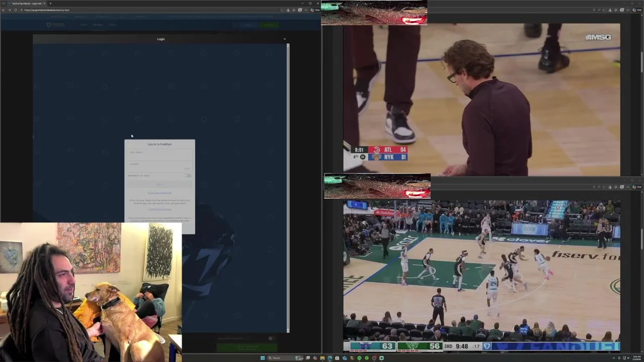This screenshot has height=362, width=644.
Task: Reload the FanDuel page
Action: pyautogui.click(x=15, y=10)
